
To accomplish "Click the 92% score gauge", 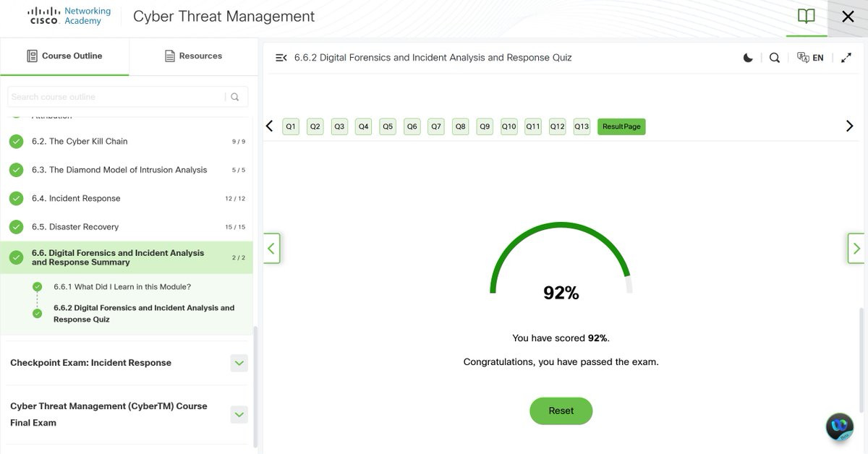I will tap(561, 260).
